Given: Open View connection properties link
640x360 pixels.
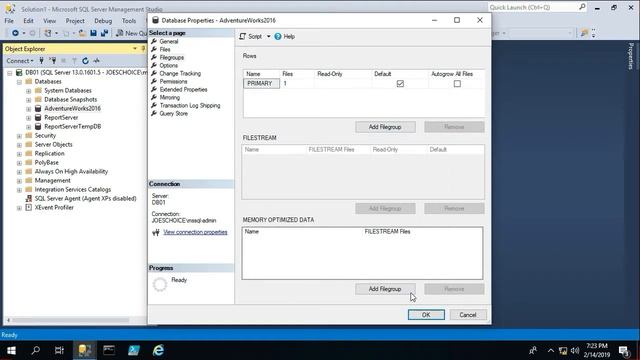Looking at the screenshot, I should click(195, 232).
